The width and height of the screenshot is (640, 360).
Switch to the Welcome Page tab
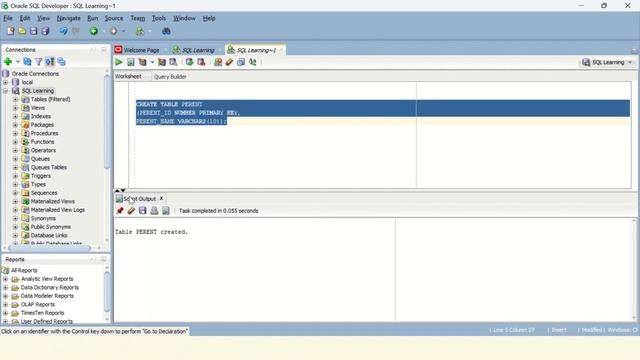click(x=141, y=50)
